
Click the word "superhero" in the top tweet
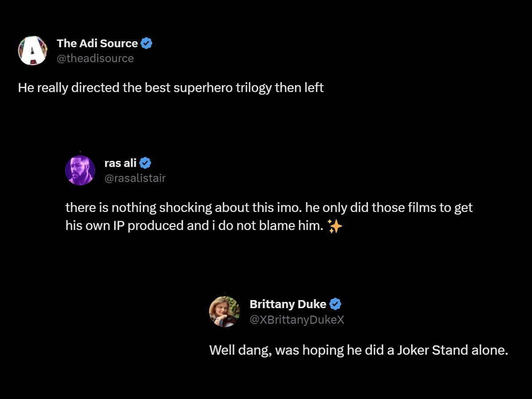tap(197, 88)
